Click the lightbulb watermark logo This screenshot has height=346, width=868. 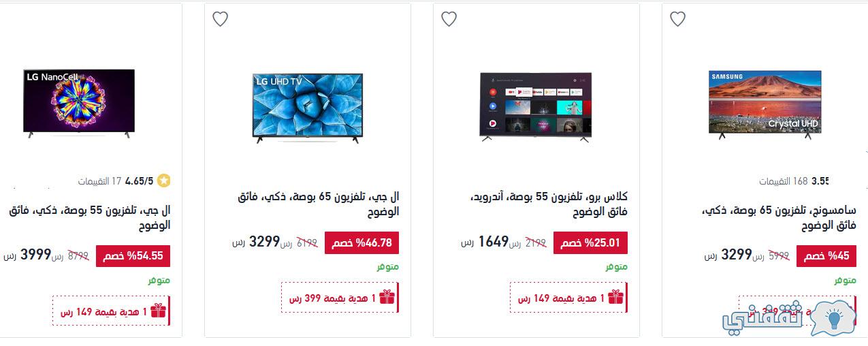(833, 318)
